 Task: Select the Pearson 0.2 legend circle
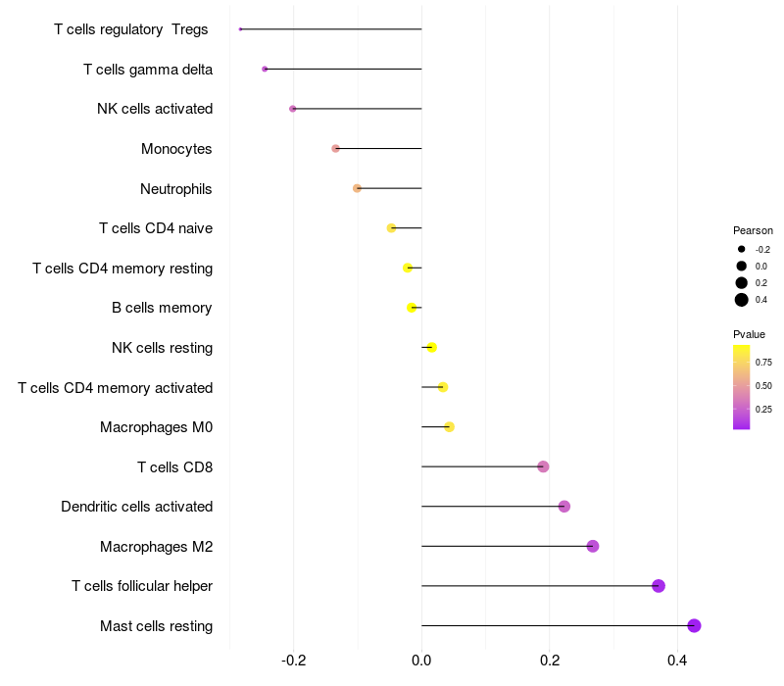[741, 283]
